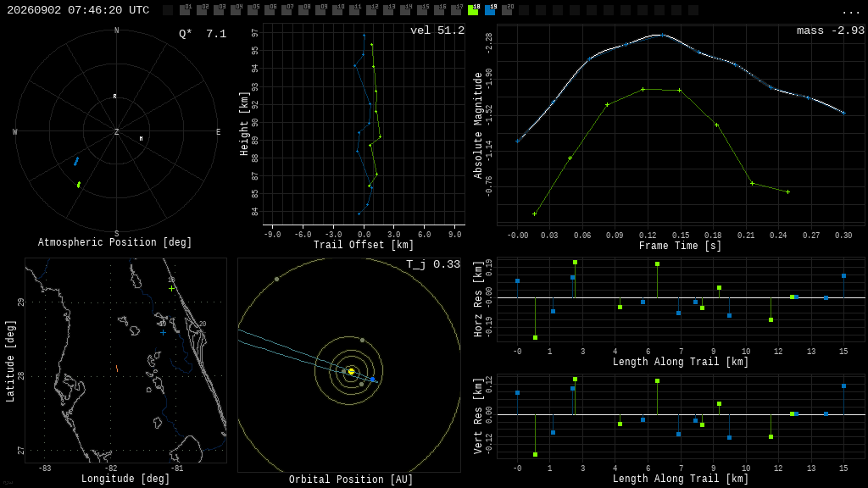Toggle station square labeled 03
This screenshot has height=488, width=868.
[220, 10]
